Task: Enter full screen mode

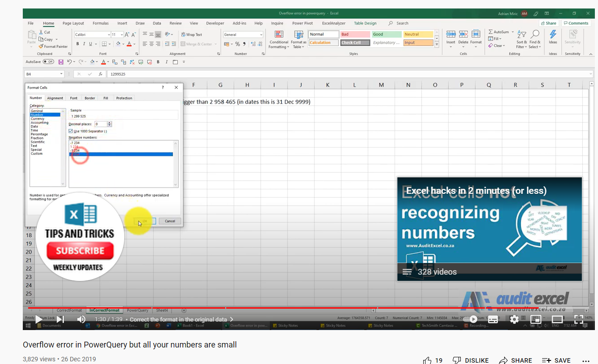Action: [579, 319]
